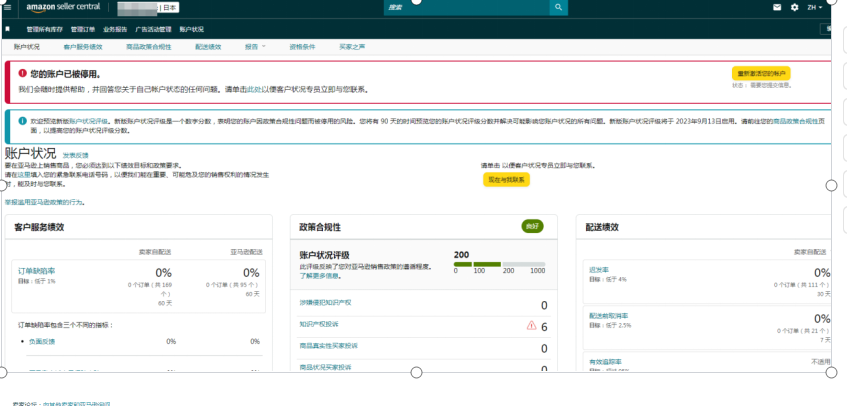Open 知识产权投诉 link
Image resolution: width=847 pixels, height=406 pixels.
tap(319, 324)
